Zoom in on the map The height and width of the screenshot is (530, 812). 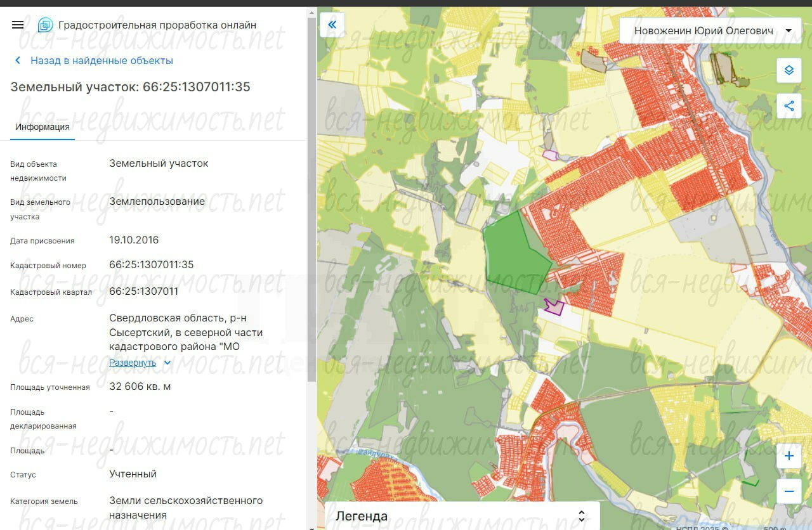tap(789, 456)
